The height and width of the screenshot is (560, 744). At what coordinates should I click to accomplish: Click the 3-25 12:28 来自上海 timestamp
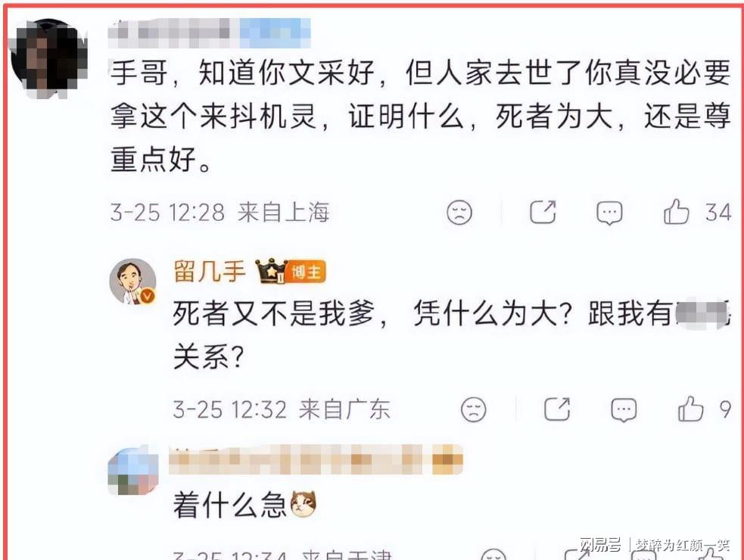pyautogui.click(x=219, y=212)
